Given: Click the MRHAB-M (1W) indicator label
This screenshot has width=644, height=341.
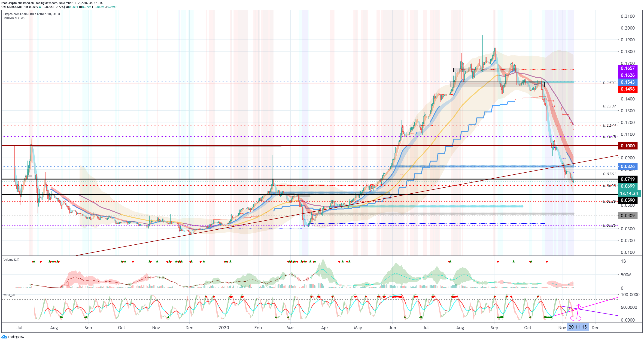Looking at the screenshot, I should (x=14, y=18).
